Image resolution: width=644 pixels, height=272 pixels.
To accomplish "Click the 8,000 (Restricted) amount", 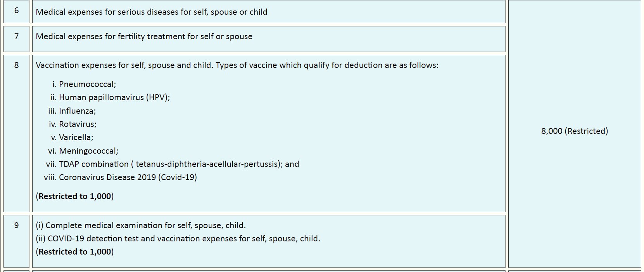I will pos(574,131).
